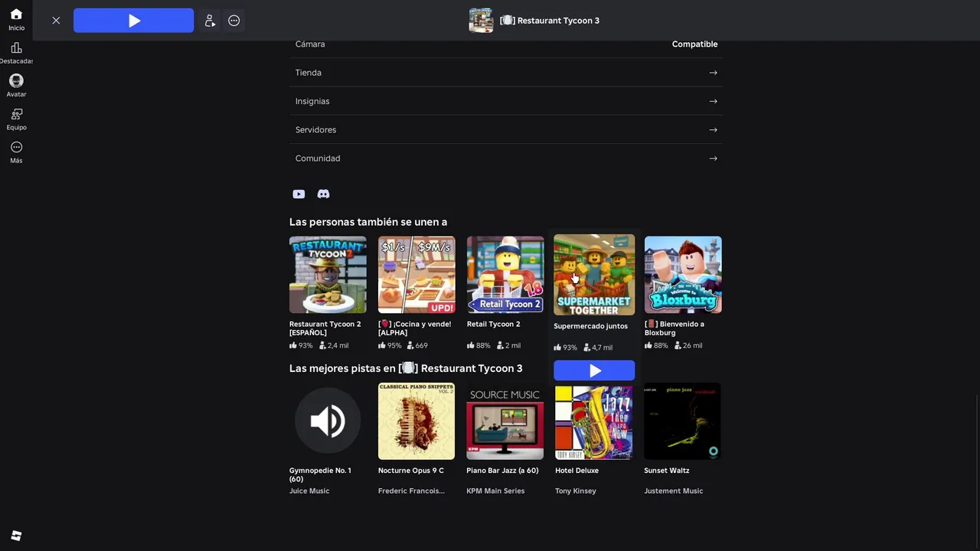Click Justement Music artist name
The height and width of the screenshot is (551, 980).
[x=674, y=491]
